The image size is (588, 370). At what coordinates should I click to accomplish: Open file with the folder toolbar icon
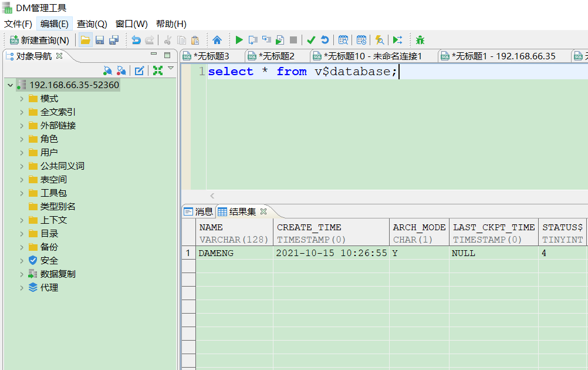pyautogui.click(x=86, y=40)
